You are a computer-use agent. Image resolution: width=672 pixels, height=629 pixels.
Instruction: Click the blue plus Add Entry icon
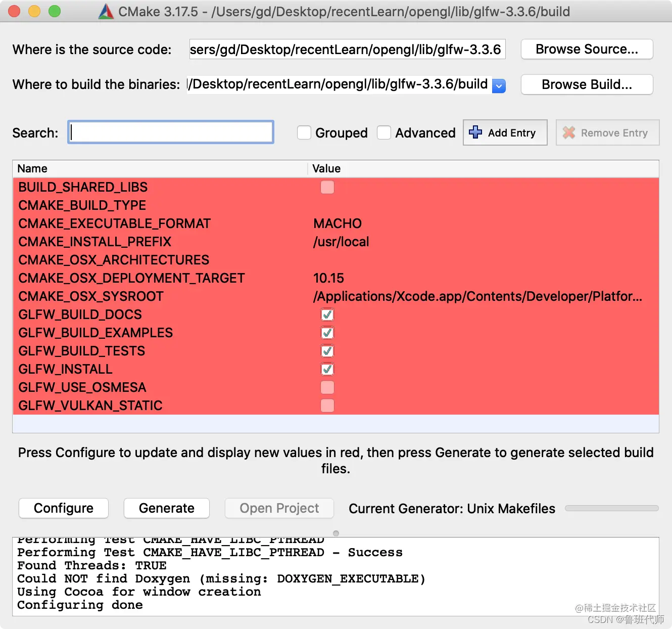coord(475,132)
